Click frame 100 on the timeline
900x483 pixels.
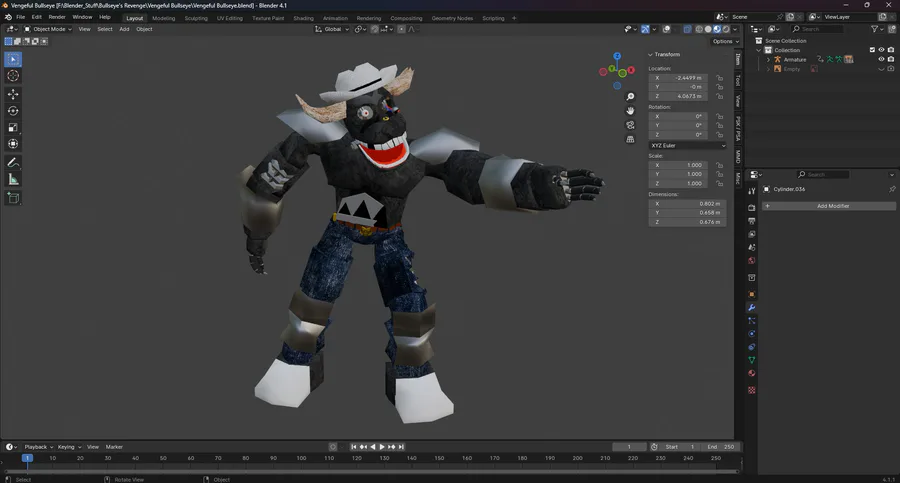(x=302, y=458)
